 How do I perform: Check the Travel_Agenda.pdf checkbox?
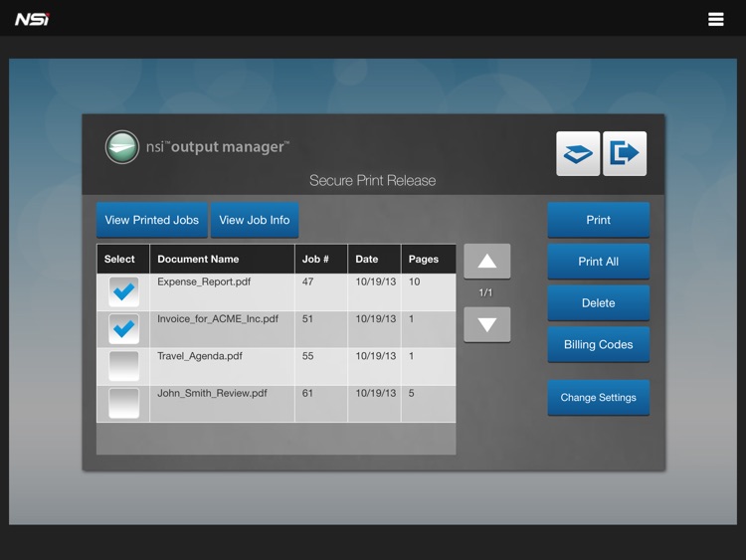point(123,366)
